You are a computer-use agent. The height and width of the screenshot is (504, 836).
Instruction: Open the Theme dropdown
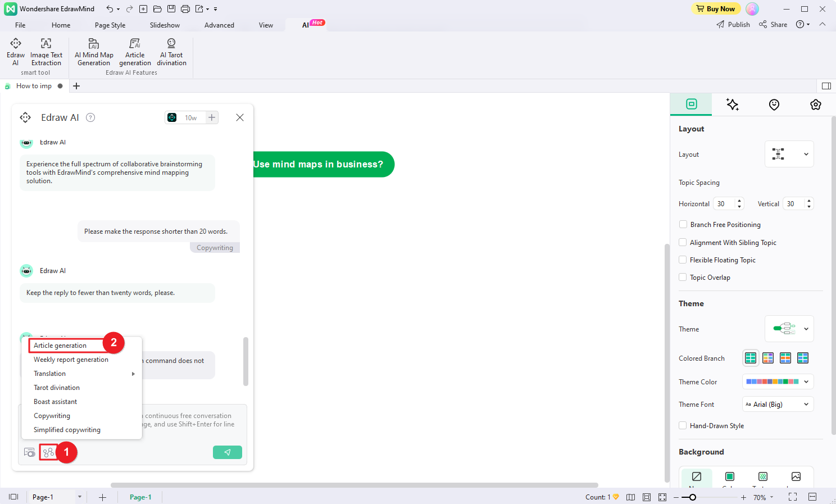pos(789,329)
